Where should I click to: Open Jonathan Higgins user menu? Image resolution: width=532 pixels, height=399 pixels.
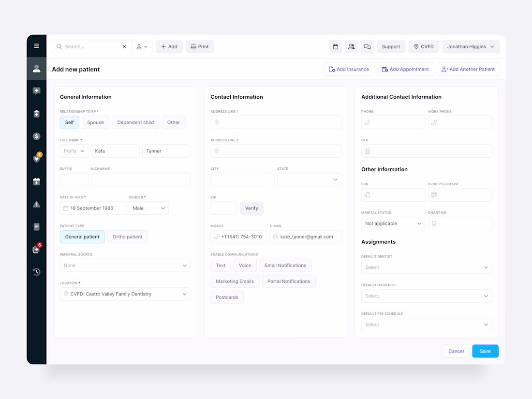(471, 46)
